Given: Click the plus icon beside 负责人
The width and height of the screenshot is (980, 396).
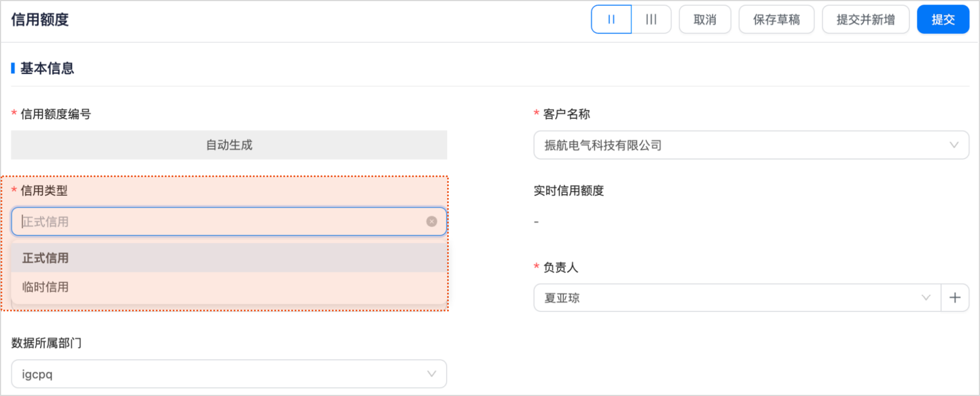Looking at the screenshot, I should point(955,298).
